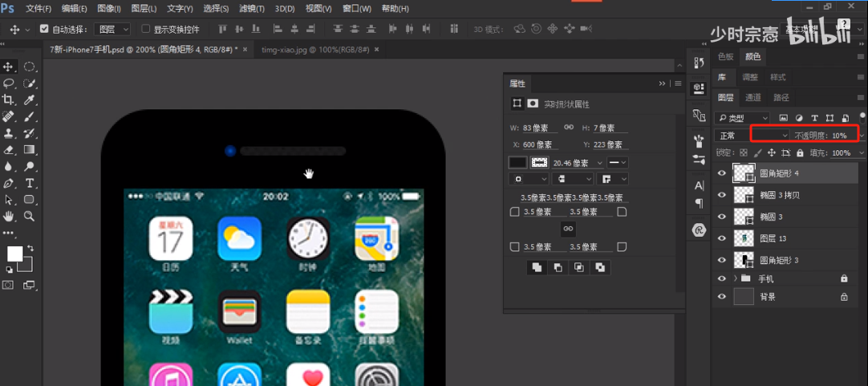Reset default foreground and background colors
Image resolution: width=868 pixels, height=386 pixels.
(x=10, y=269)
